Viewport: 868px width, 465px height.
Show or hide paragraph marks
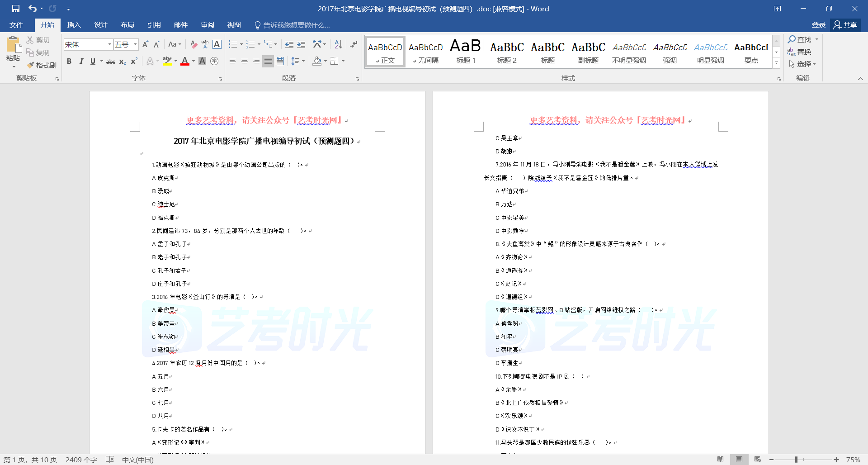click(354, 44)
